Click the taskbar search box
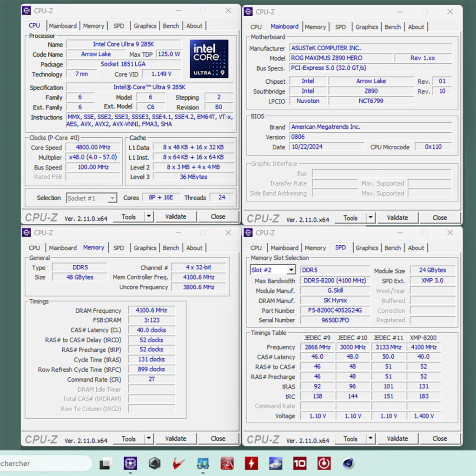 (x=46, y=463)
